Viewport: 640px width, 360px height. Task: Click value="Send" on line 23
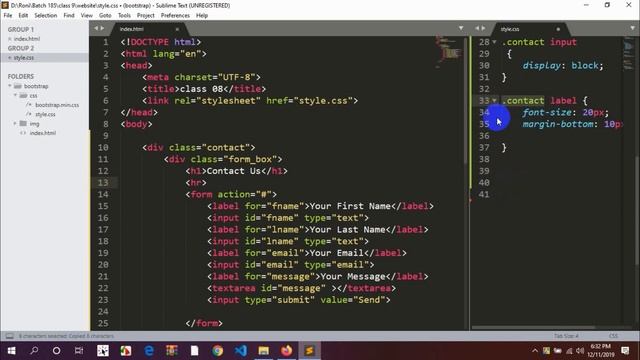353,300
